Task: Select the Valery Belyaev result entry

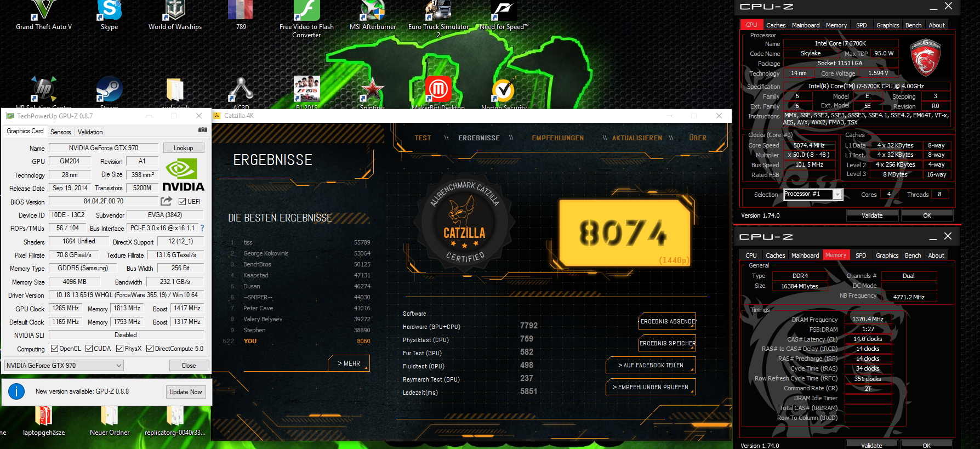Action: coord(300,319)
